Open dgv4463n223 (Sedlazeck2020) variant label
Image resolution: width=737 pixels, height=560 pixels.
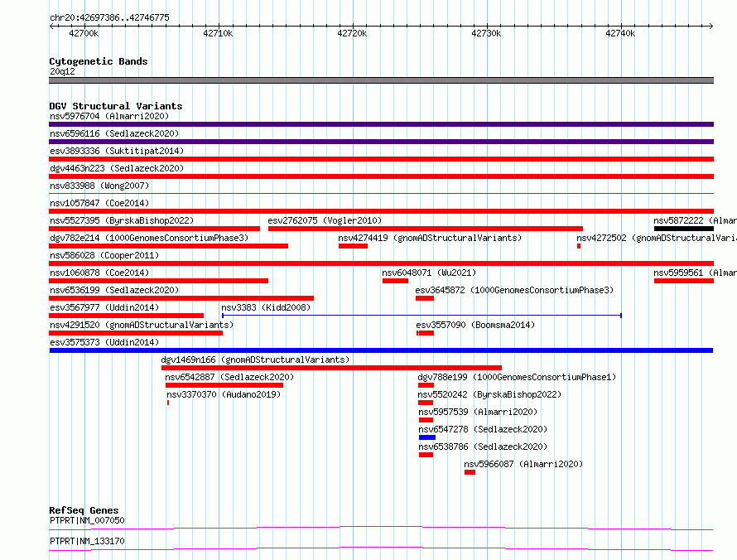point(117,168)
